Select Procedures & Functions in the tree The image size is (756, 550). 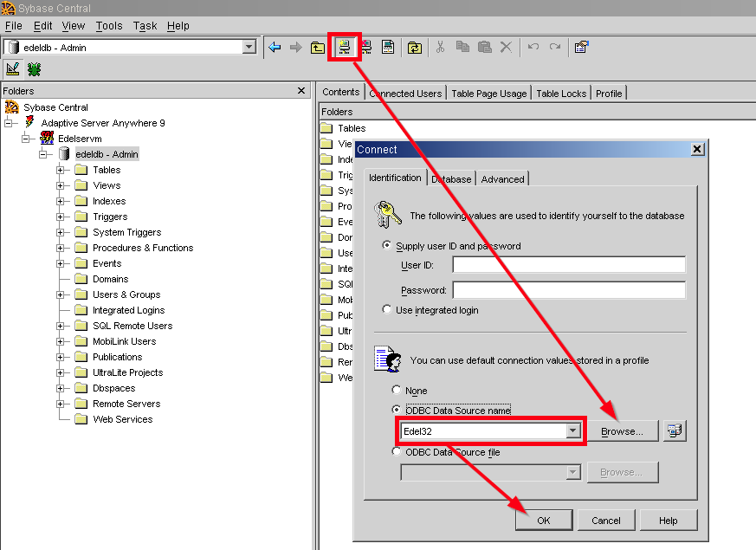pos(143,248)
